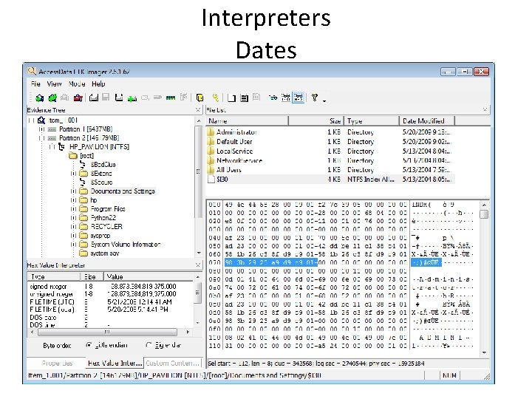Expand the RECYCLER folder node
Viewport: 532px width, 399px height.
pos(73,226)
